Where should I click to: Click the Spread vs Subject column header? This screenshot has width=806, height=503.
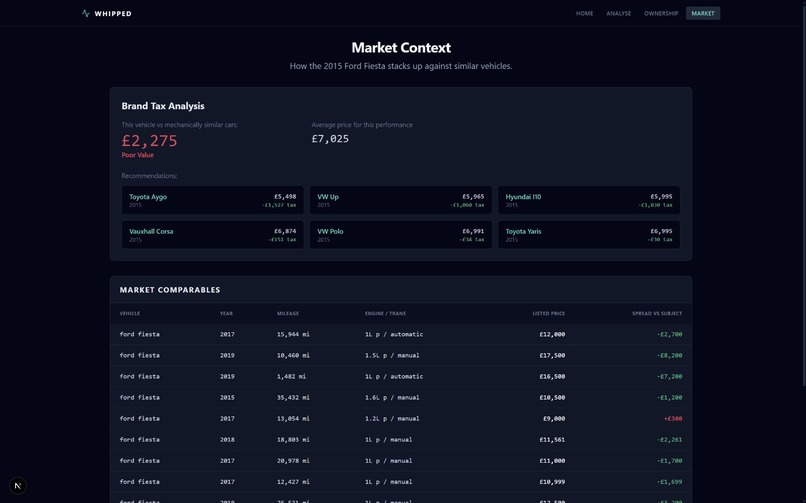click(x=657, y=313)
